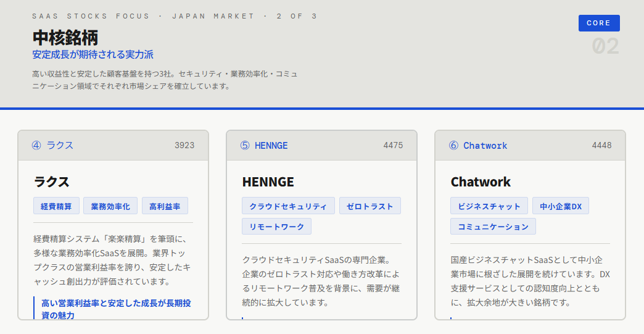Pick the ビジネスチャット tag

click(x=489, y=206)
